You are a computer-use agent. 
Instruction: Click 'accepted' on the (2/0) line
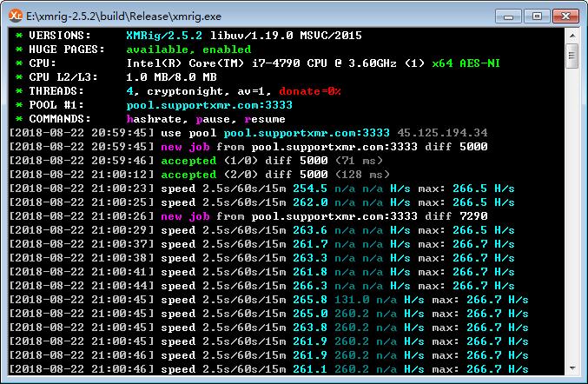tap(188, 175)
